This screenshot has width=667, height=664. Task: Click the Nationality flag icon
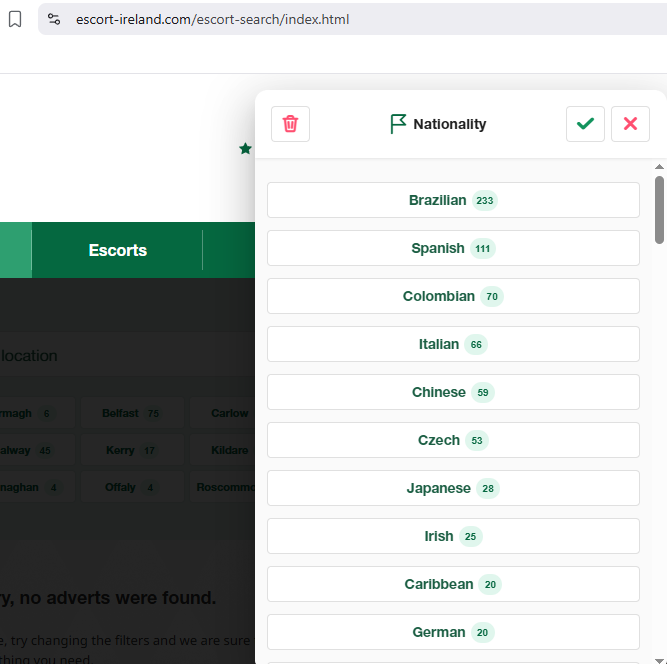coord(398,124)
